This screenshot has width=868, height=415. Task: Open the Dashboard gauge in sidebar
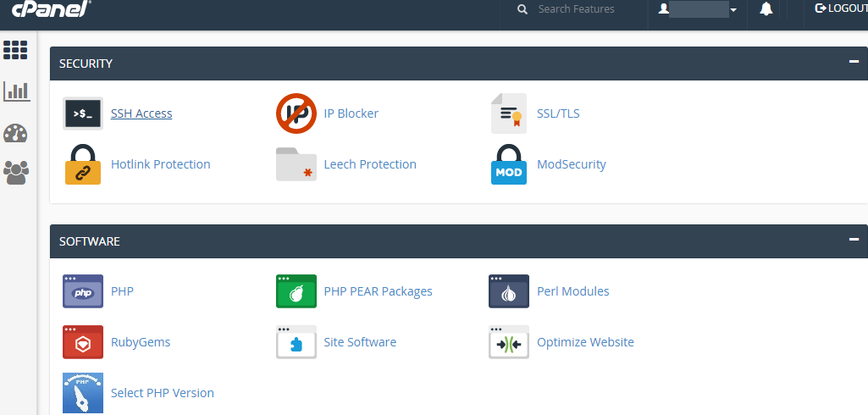coord(16,133)
